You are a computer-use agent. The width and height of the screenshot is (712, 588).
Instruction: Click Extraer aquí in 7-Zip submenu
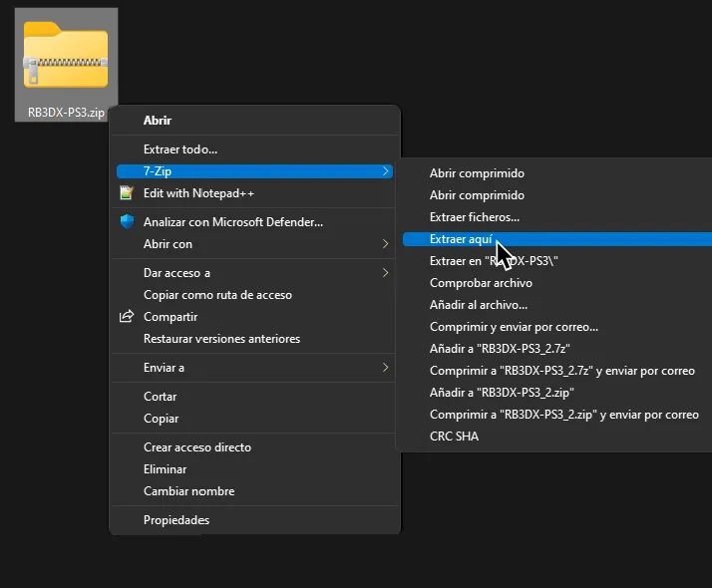point(557,239)
